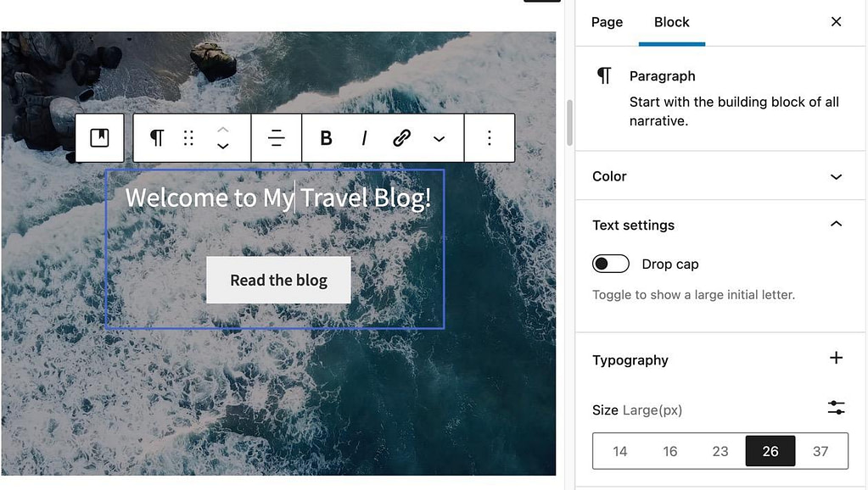868x490 pixels.
Task: Open the Block settings tab
Action: [x=671, y=22]
